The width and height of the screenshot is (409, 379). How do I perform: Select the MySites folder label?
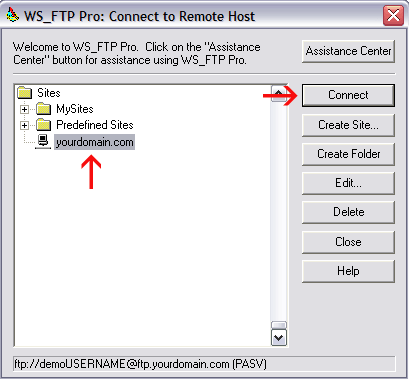pyautogui.click(x=75, y=109)
